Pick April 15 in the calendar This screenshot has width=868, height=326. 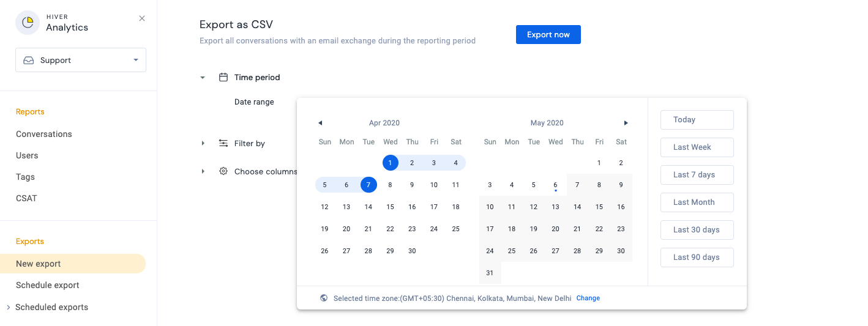tap(391, 207)
